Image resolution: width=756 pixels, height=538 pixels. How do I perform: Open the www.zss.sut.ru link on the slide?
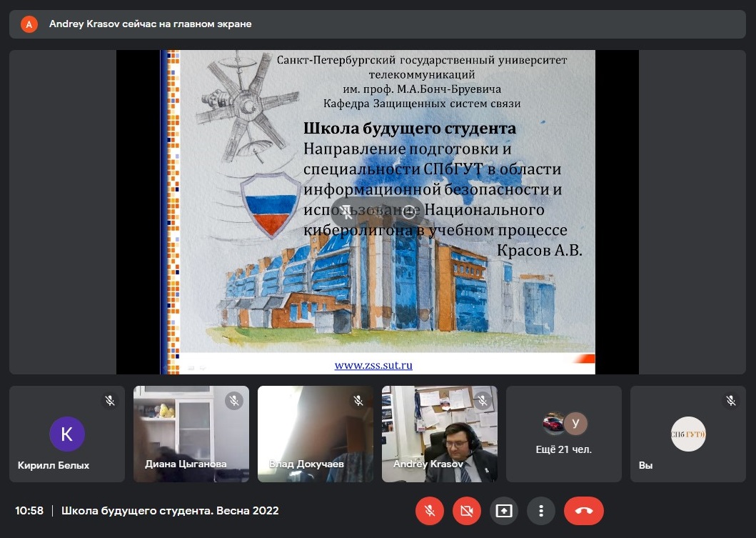pos(373,365)
